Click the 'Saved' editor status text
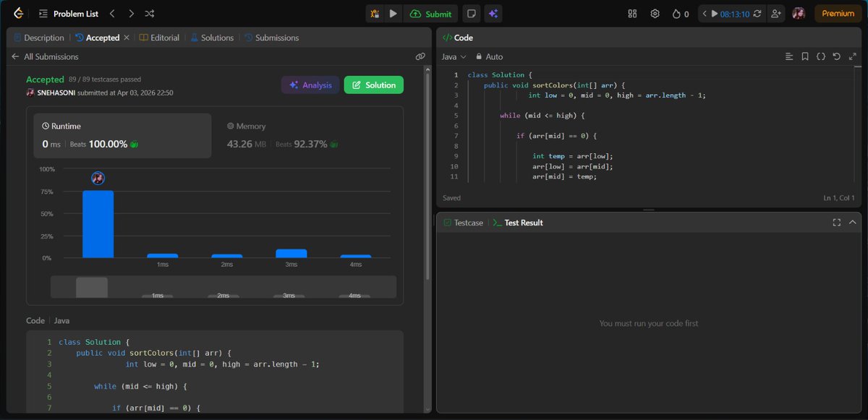The width and height of the screenshot is (868, 420). point(451,197)
